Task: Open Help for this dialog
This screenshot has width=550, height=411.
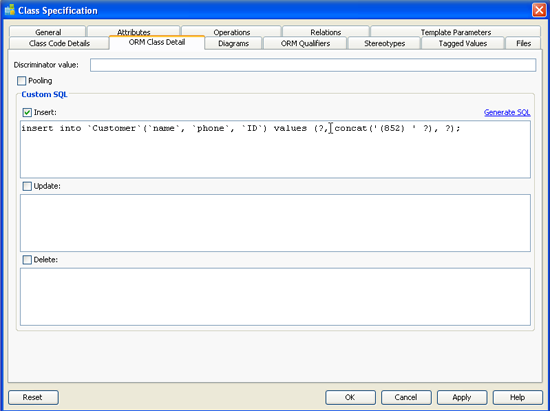Action: point(517,397)
